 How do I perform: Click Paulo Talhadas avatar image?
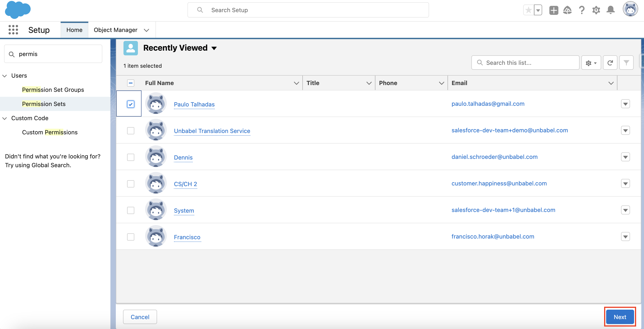156,103
